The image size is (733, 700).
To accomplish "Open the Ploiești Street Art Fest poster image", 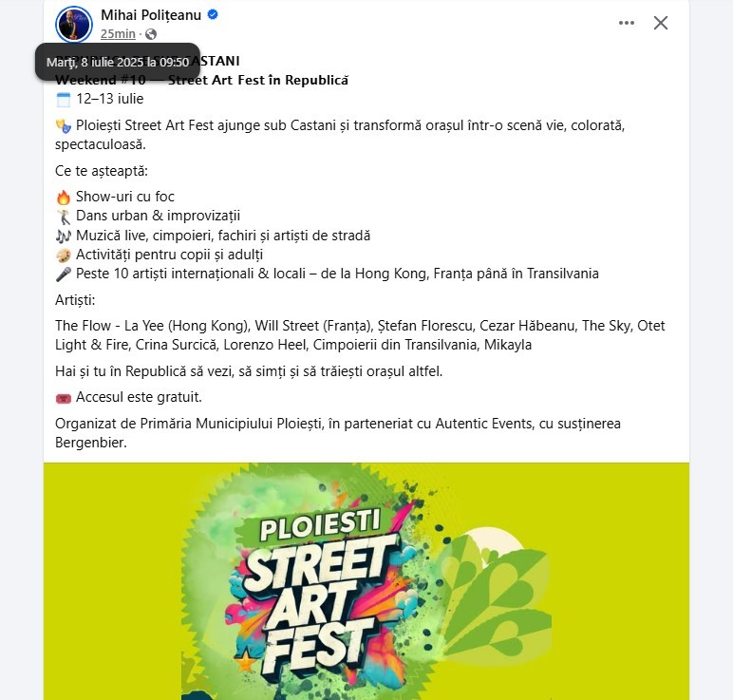I will [366, 580].
